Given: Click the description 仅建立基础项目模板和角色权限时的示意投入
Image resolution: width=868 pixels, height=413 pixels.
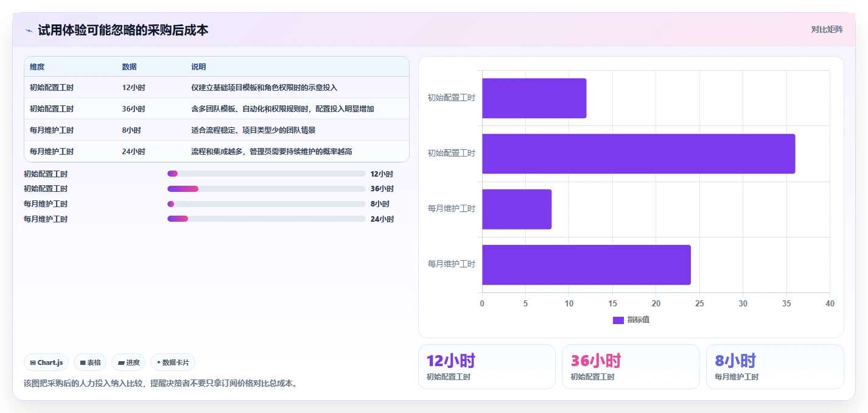Looking at the screenshot, I should click(x=264, y=88).
